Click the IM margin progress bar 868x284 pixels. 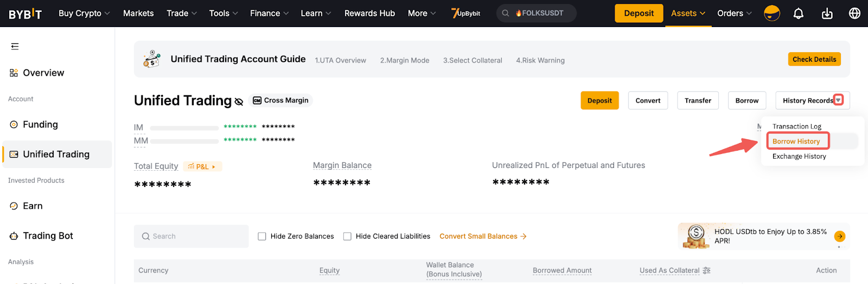tap(184, 128)
